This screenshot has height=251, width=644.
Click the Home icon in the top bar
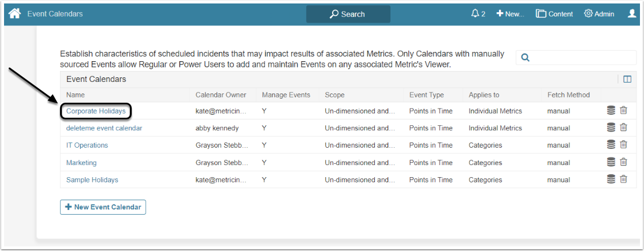click(x=14, y=14)
